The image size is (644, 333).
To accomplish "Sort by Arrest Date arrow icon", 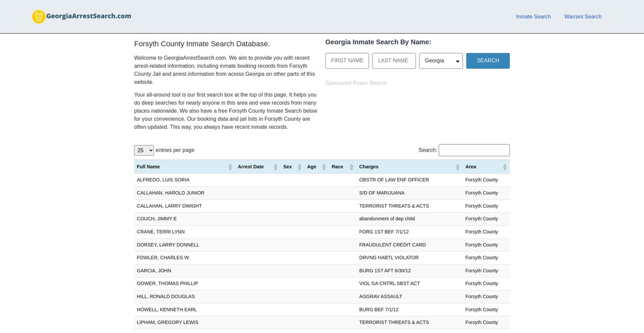I will pyautogui.click(x=275, y=167).
